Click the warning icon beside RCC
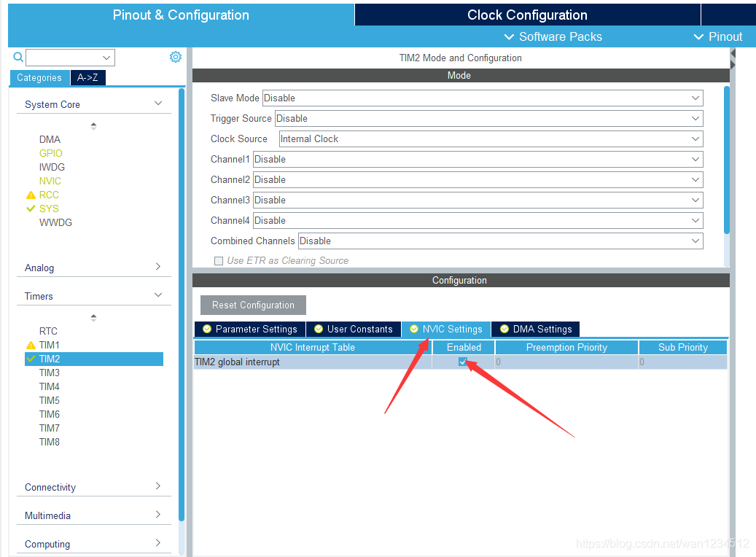 tap(31, 195)
